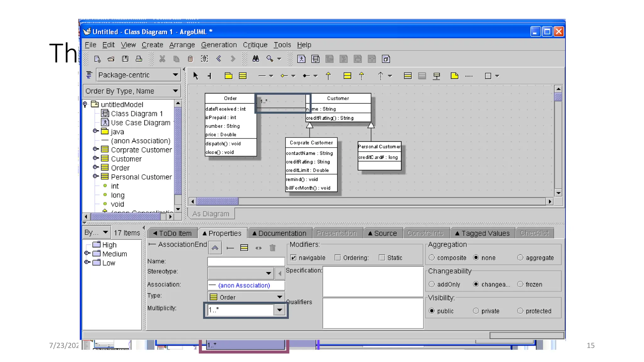Create a new Deployment diagram
This screenshot has height=362, width=644.
386,59
